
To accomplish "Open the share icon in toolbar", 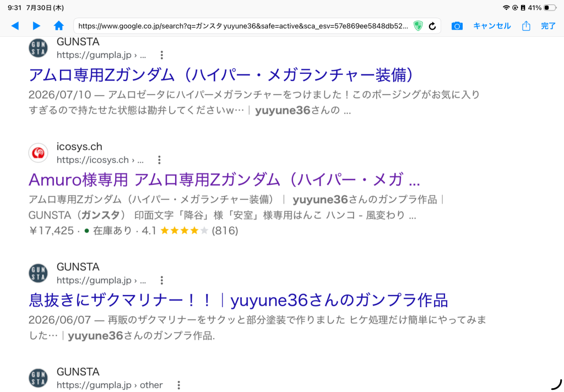I will pos(526,26).
